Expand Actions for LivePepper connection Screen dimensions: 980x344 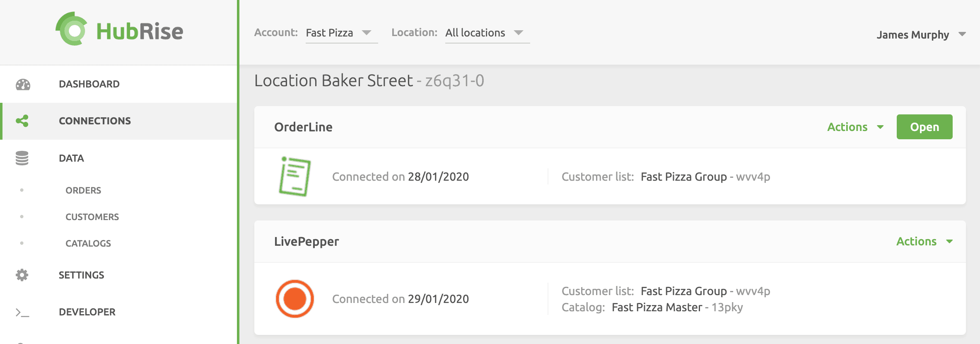tap(924, 241)
